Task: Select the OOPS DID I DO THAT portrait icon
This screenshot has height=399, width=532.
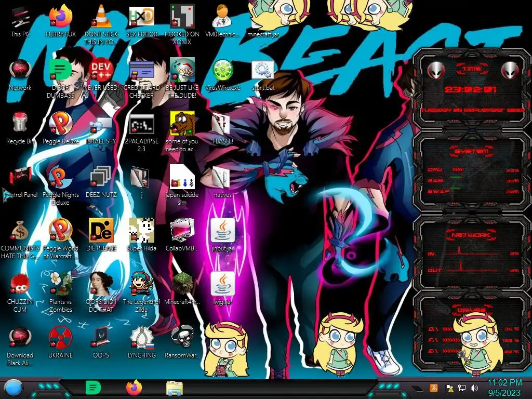Action: [101, 284]
